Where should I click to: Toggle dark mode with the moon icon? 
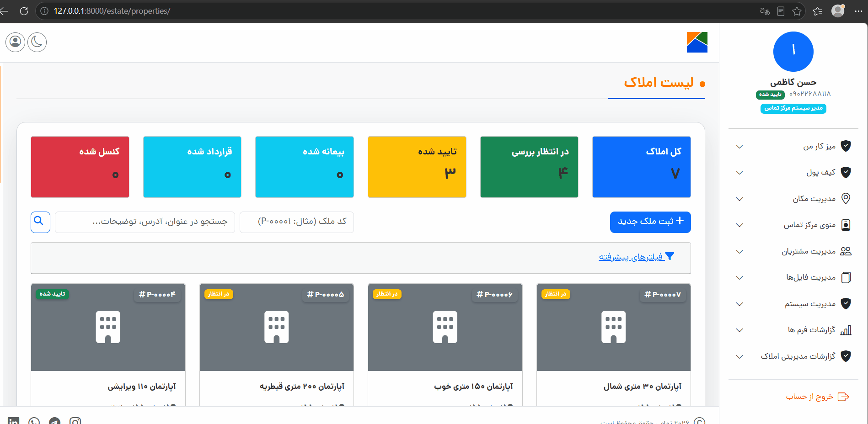[37, 42]
